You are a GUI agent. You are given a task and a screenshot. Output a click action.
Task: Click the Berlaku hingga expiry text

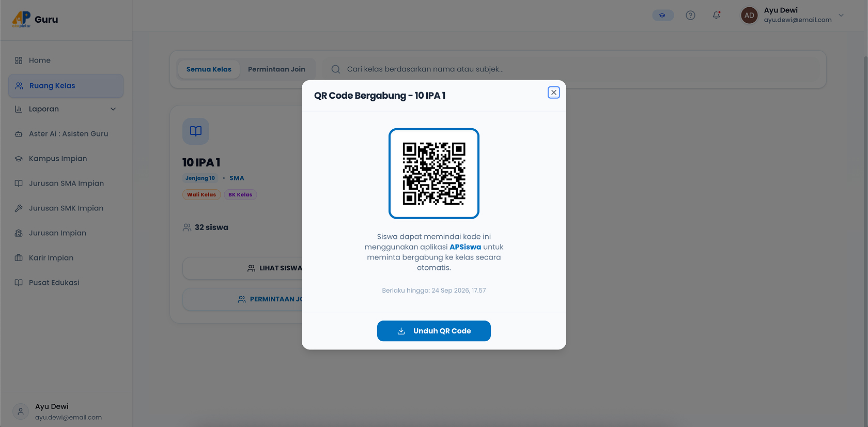point(434,291)
